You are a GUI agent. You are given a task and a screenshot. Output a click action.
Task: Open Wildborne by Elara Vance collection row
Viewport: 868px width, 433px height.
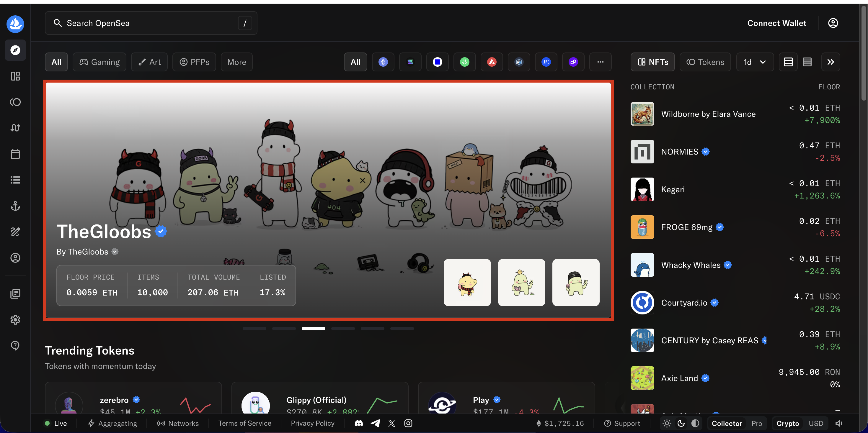(735, 114)
